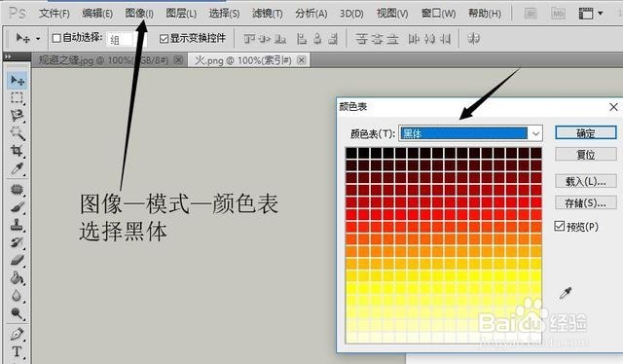The width and height of the screenshot is (623, 364).
Task: Select the Rectangular Marquee tool
Action: (17, 97)
